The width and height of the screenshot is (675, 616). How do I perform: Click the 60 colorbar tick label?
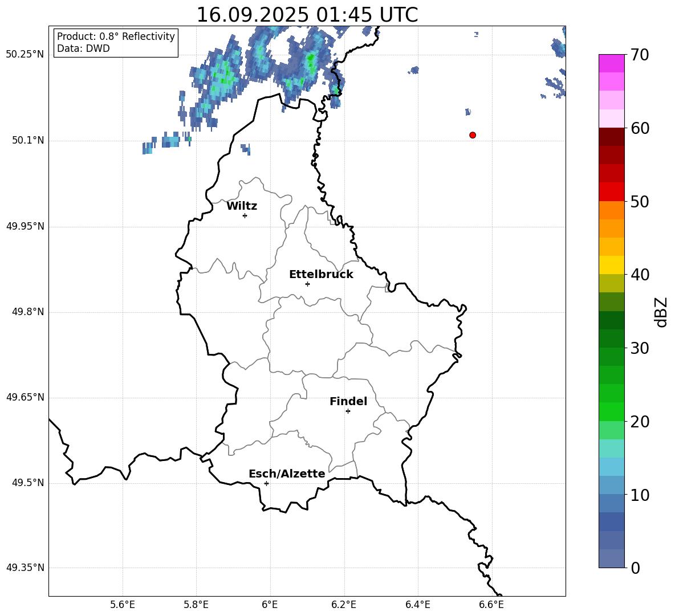click(x=640, y=128)
